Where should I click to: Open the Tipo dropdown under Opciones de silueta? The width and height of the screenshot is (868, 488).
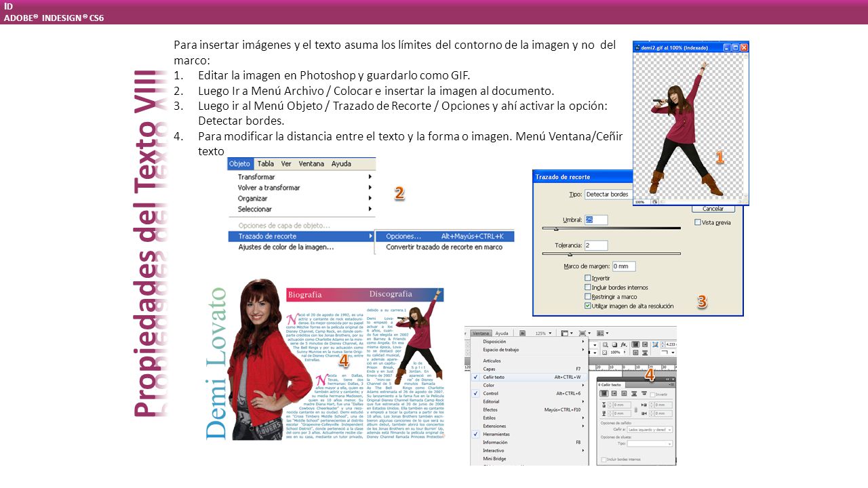pyautogui.click(x=650, y=443)
